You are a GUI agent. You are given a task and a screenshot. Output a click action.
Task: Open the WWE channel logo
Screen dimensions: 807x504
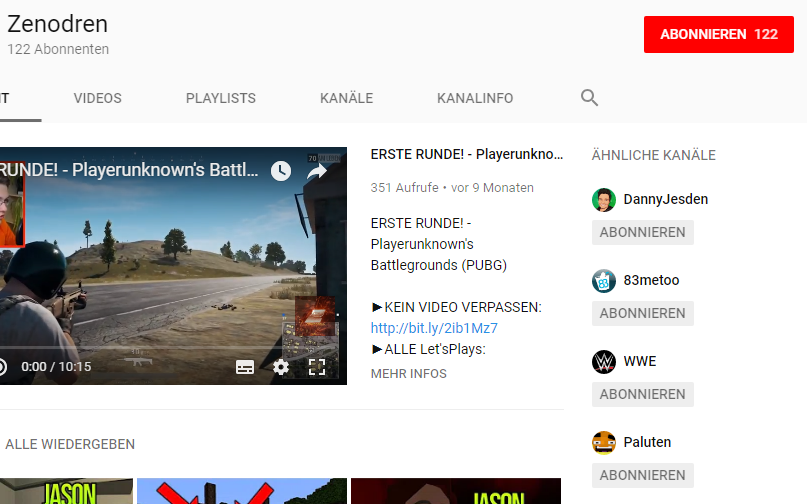coord(604,361)
